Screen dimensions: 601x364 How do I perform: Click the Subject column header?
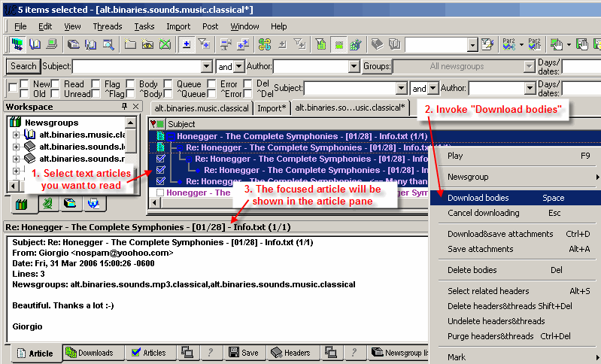181,124
